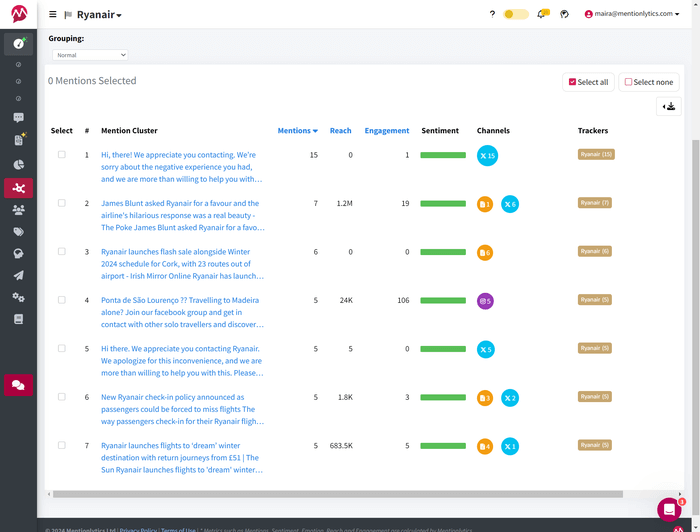Tick the checkbox for cluster row 5
This screenshot has width=700, height=532.
click(x=62, y=348)
